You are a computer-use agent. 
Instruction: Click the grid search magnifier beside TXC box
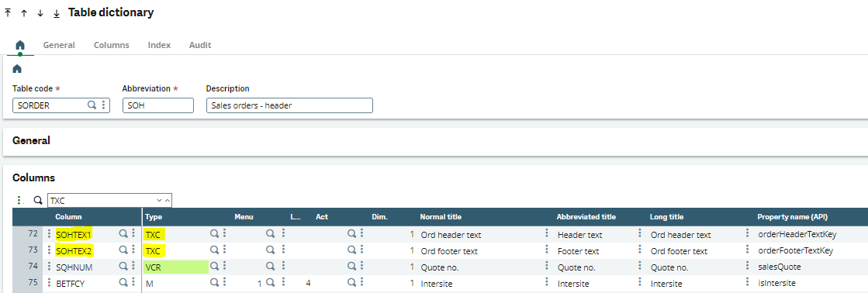click(x=38, y=200)
